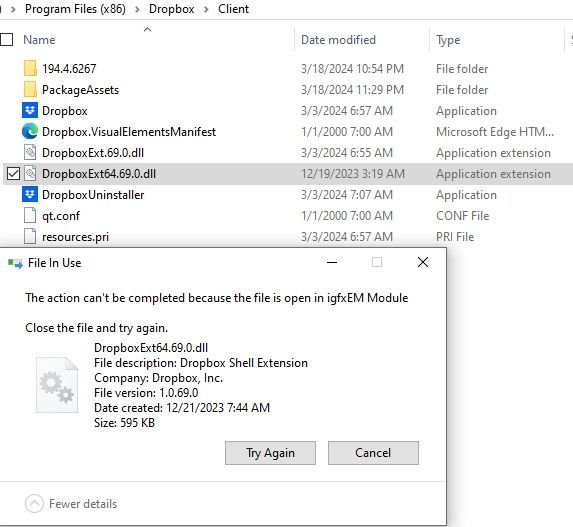Click Date created: 12/21/2023 7:44 AM
Screen dimensions: 573x527
point(182,408)
